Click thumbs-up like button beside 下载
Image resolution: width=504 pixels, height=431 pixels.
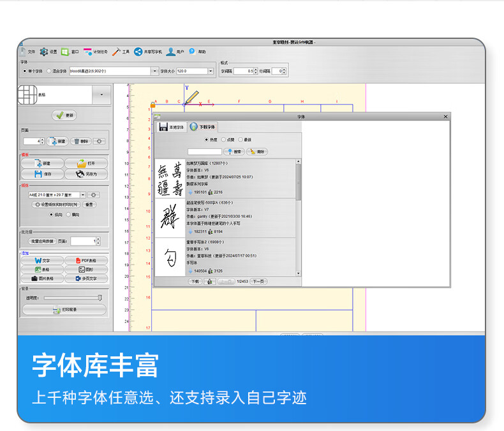tap(209, 282)
